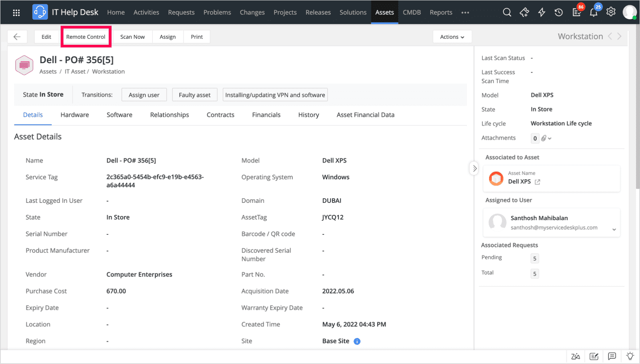Screen dimensions: 640x364
Task: Collapse the right side panel arrow
Action: click(x=475, y=168)
